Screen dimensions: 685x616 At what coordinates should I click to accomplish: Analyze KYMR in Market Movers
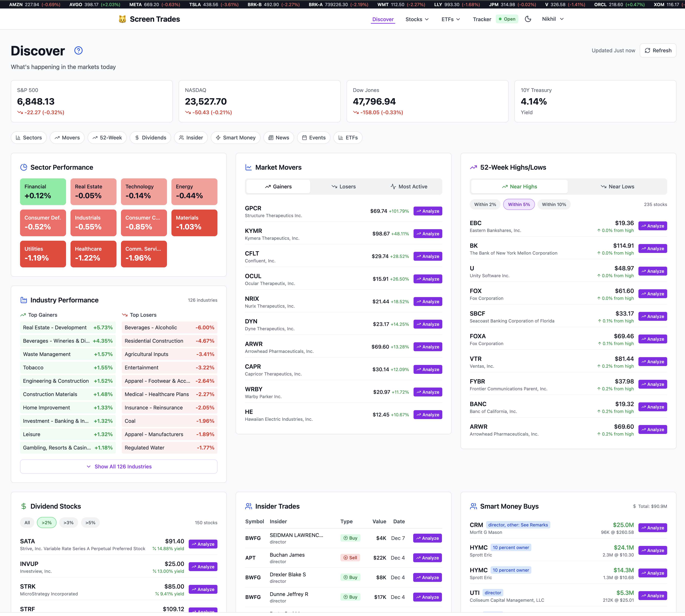pyautogui.click(x=428, y=234)
